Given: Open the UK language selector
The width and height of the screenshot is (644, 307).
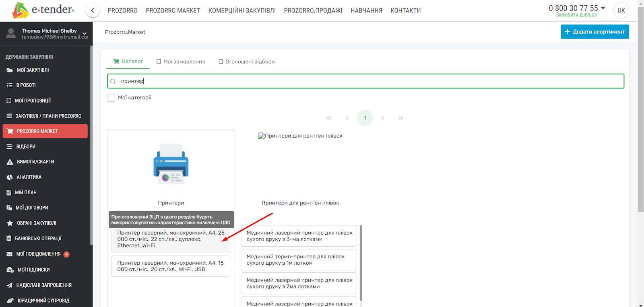Looking at the screenshot, I should coord(621,10).
